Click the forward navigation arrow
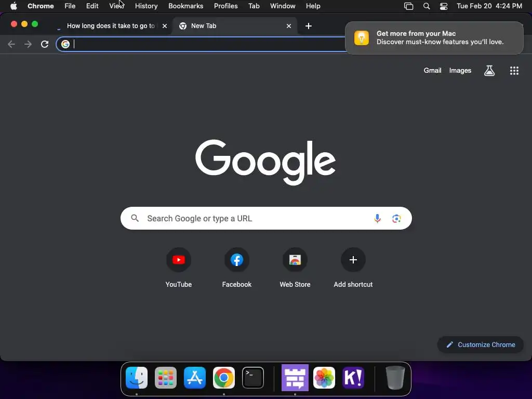532x399 pixels. [x=28, y=44]
